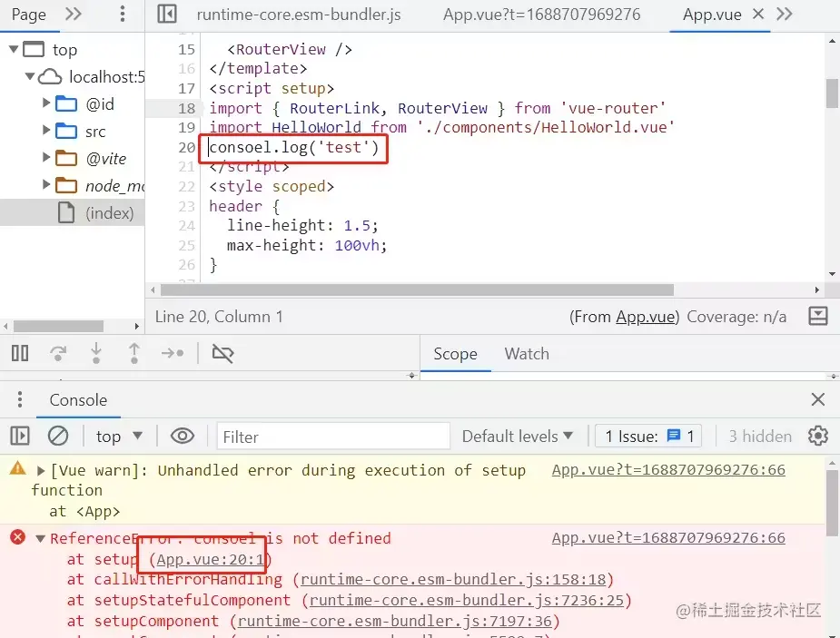Screen dimensions: 840x638
Task: Toggle the navigator sidebar icon
Action: [x=166, y=14]
